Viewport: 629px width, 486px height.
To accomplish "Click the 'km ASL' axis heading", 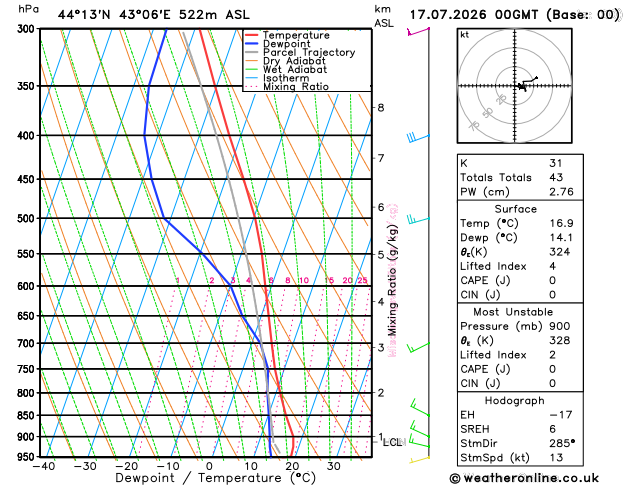I will 384,16.
